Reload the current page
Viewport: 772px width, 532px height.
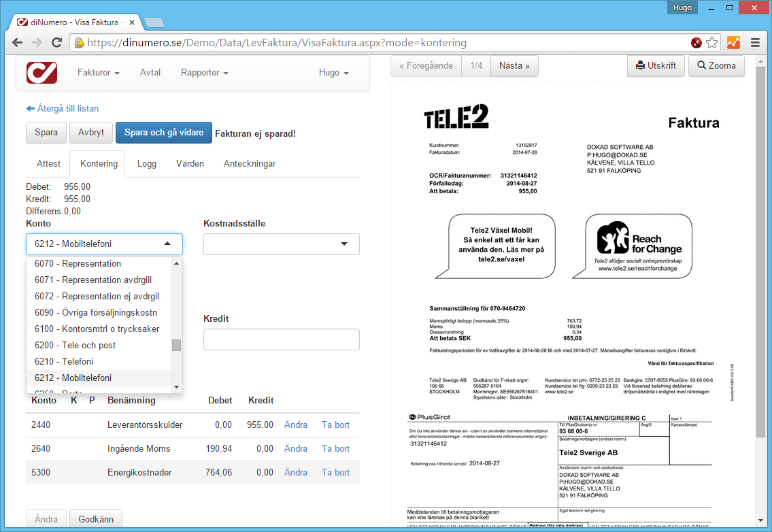pyautogui.click(x=56, y=43)
